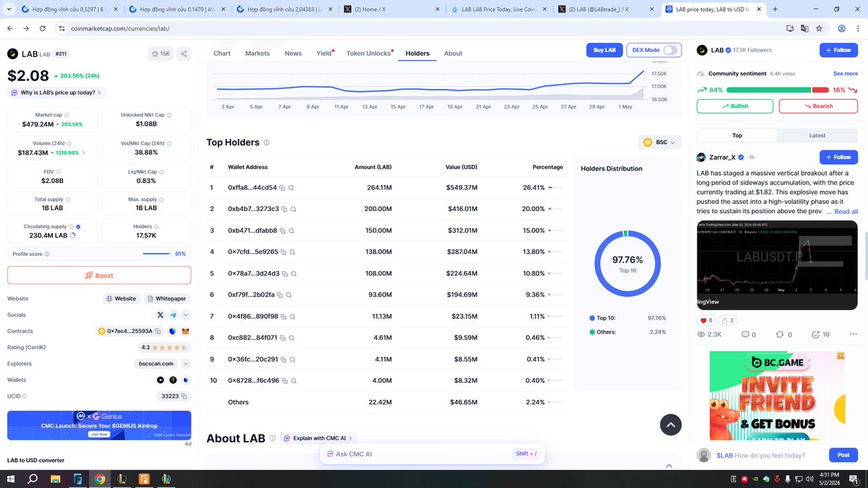
Task: Open the LABUSDT chart thumbnail in post
Action: pyautogui.click(x=777, y=265)
